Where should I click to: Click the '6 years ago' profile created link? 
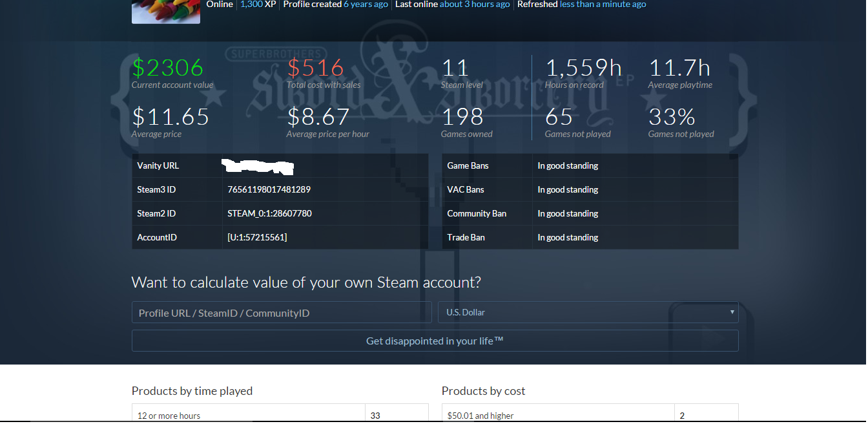[x=366, y=5]
